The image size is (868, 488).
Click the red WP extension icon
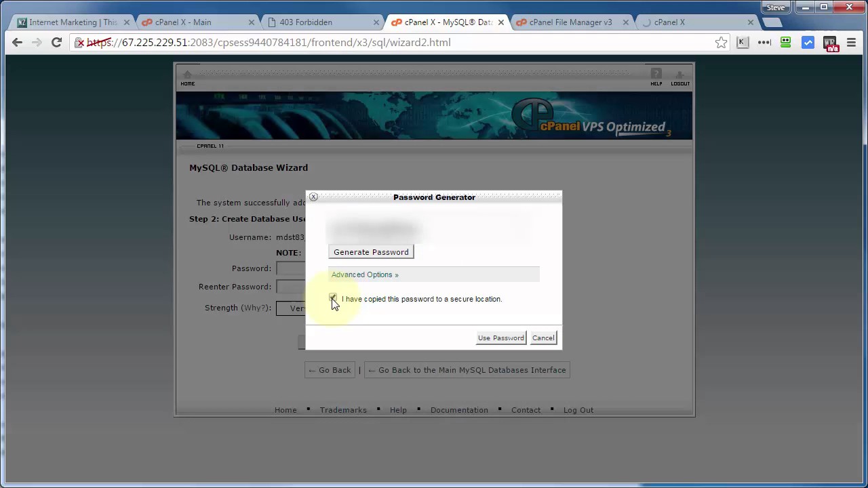point(830,44)
